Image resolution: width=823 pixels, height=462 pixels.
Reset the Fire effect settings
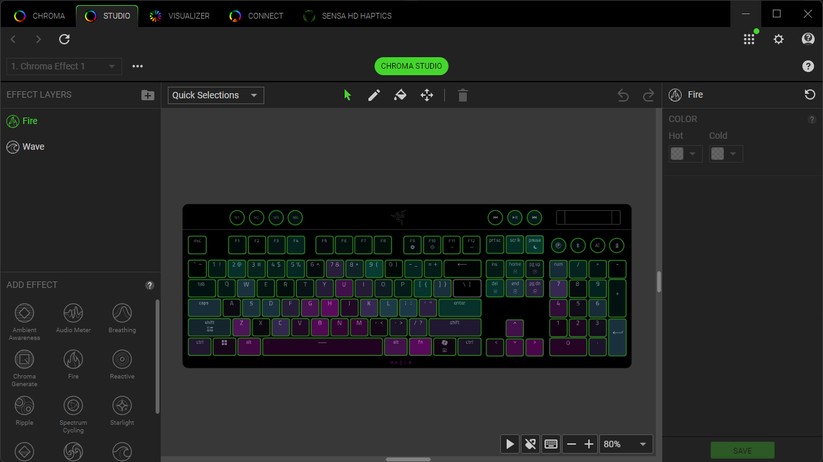810,94
